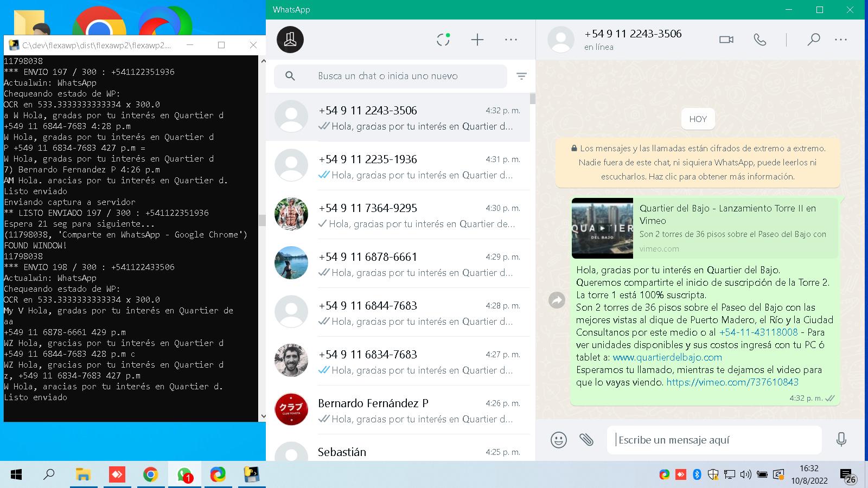
Task: Open the chat list options menu
Action: 511,40
